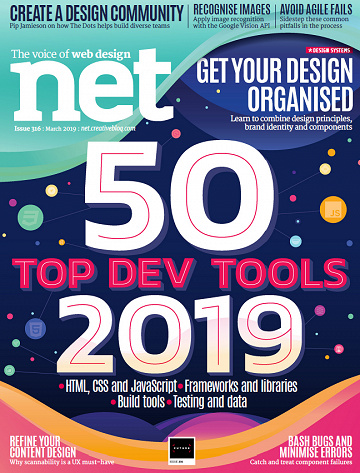Screen dimensions: 360x473
Task: Click the CREATE A DESIGN COMMUNITY headline
Action: point(97,13)
